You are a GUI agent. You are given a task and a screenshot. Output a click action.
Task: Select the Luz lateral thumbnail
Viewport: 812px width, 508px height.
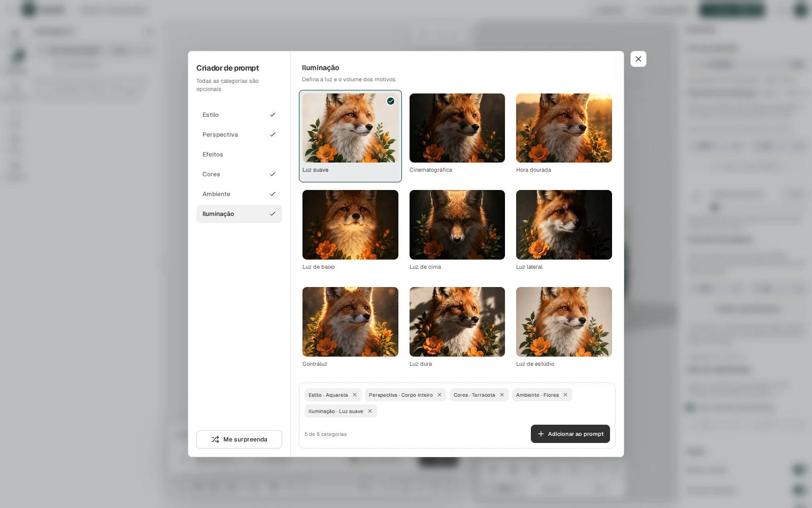(x=564, y=225)
